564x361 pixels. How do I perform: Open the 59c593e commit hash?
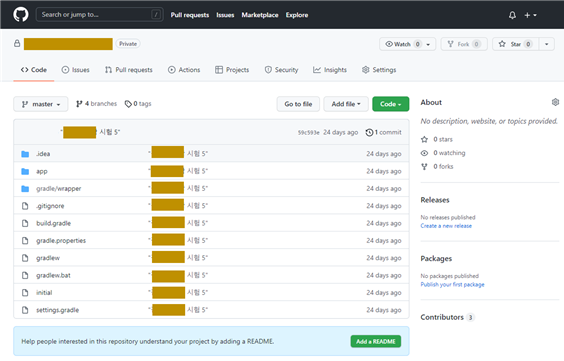(x=309, y=133)
